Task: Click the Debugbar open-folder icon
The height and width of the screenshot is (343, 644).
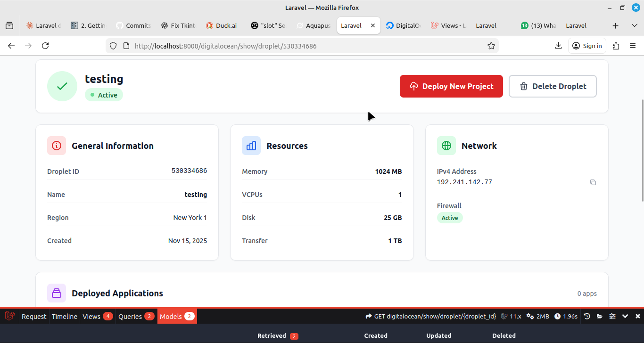Action: (599, 316)
